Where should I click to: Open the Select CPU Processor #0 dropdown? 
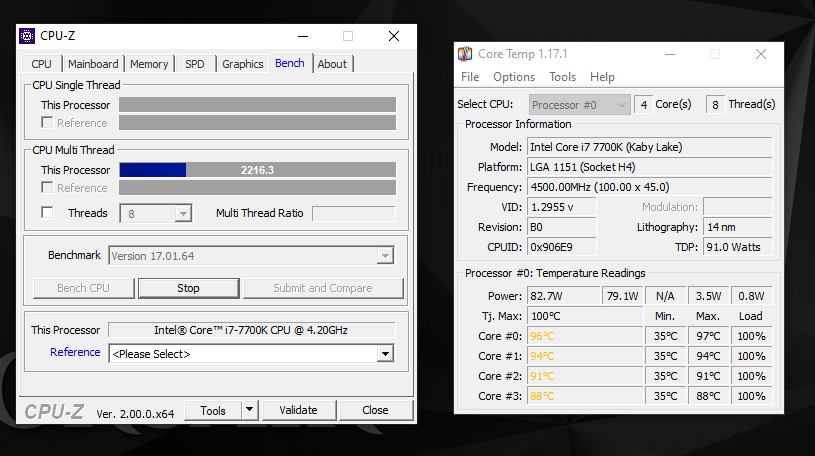coord(580,105)
